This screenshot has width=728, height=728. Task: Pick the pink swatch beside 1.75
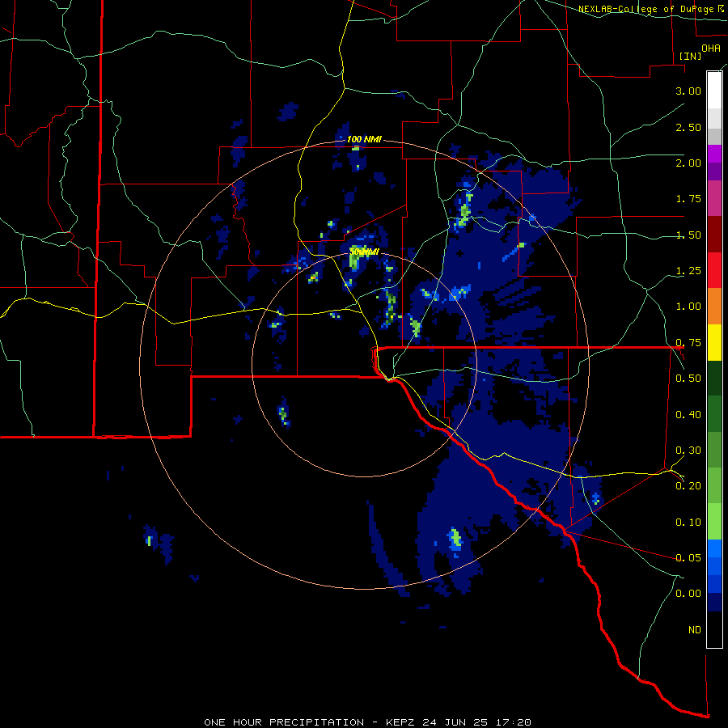(714, 198)
